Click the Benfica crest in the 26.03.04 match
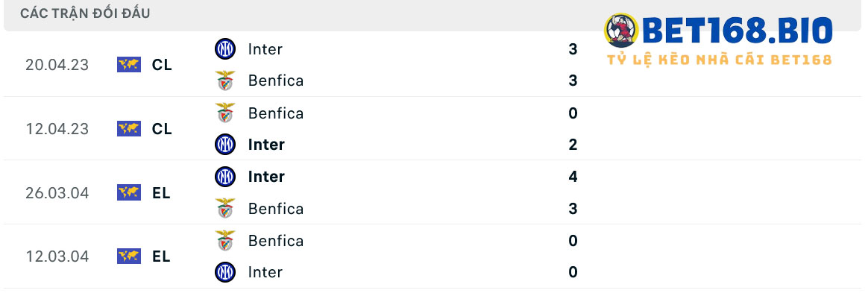 224,209
